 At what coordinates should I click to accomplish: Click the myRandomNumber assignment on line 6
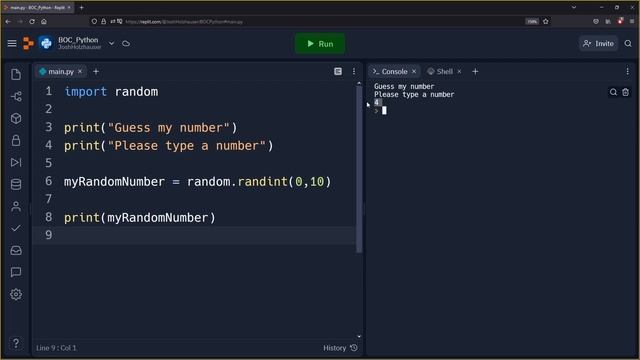[198, 182]
